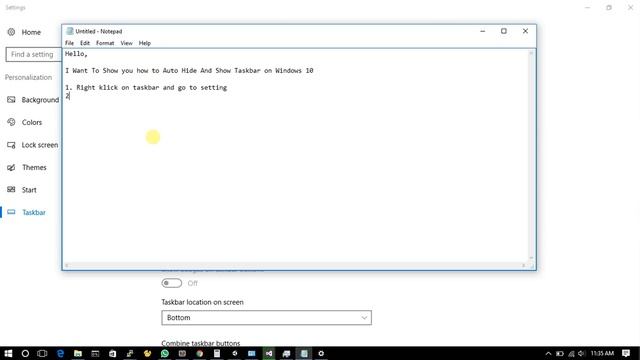Expand Taskbar location on screen dropdown
This screenshot has width=640, height=360.
tap(266, 318)
